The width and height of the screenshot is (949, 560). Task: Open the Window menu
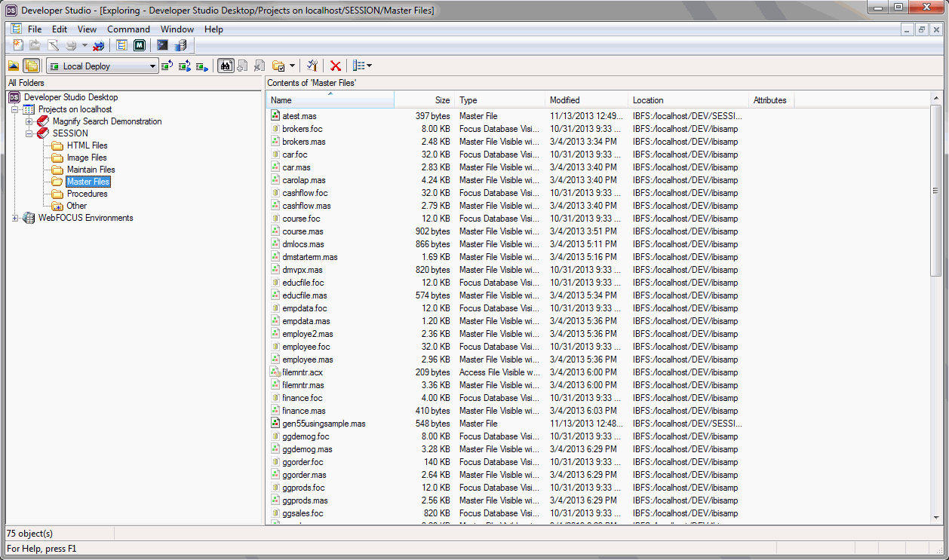[177, 29]
